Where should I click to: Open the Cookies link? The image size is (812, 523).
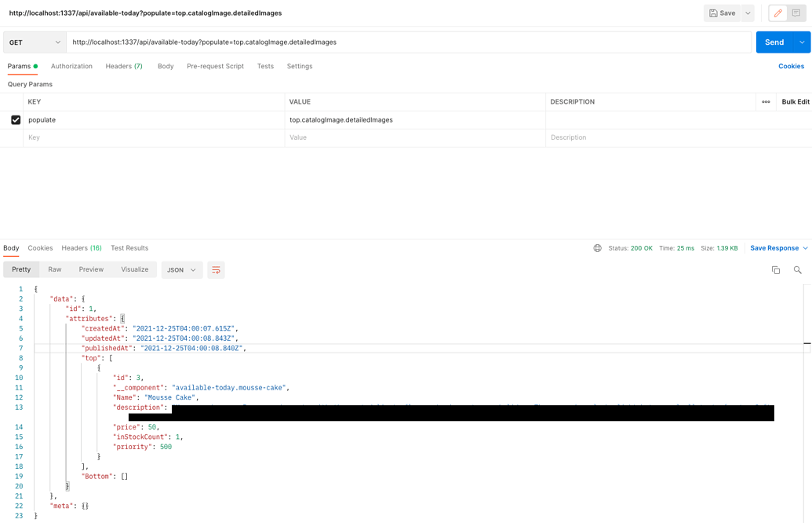pos(791,67)
